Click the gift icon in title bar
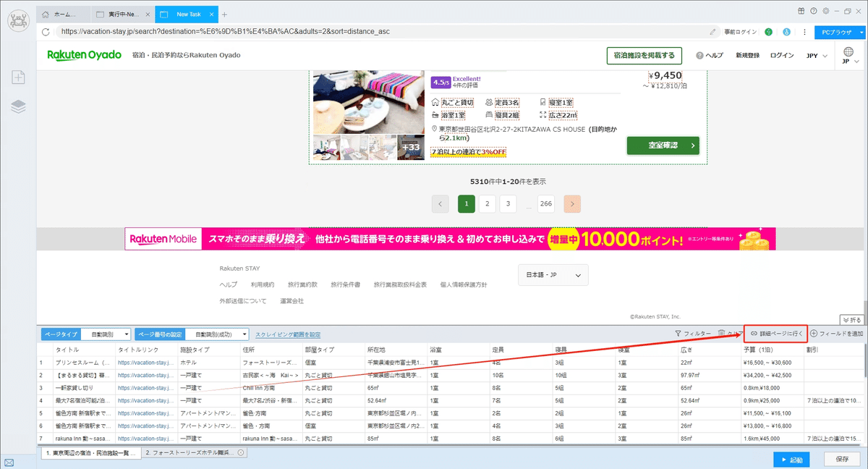868x469 pixels. [801, 11]
